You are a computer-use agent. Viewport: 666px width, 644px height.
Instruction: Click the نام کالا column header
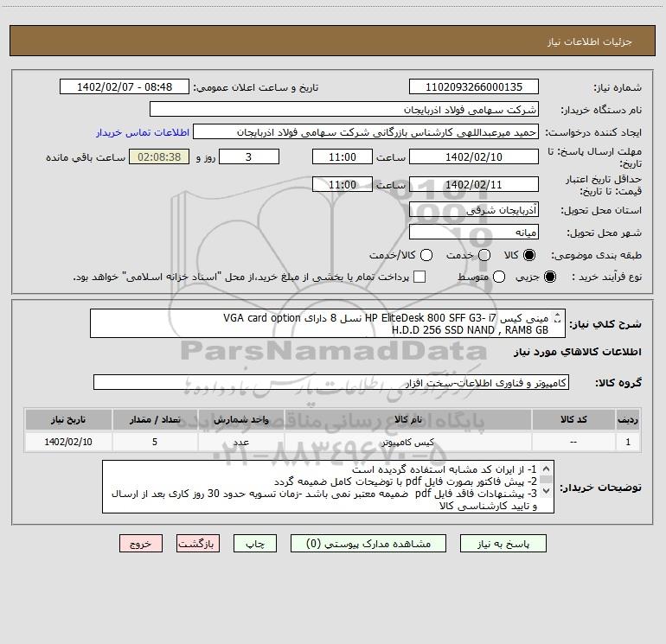(x=407, y=419)
